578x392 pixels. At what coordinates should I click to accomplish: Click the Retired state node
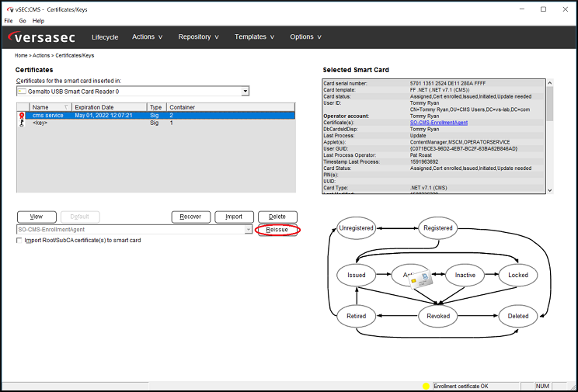[356, 316]
